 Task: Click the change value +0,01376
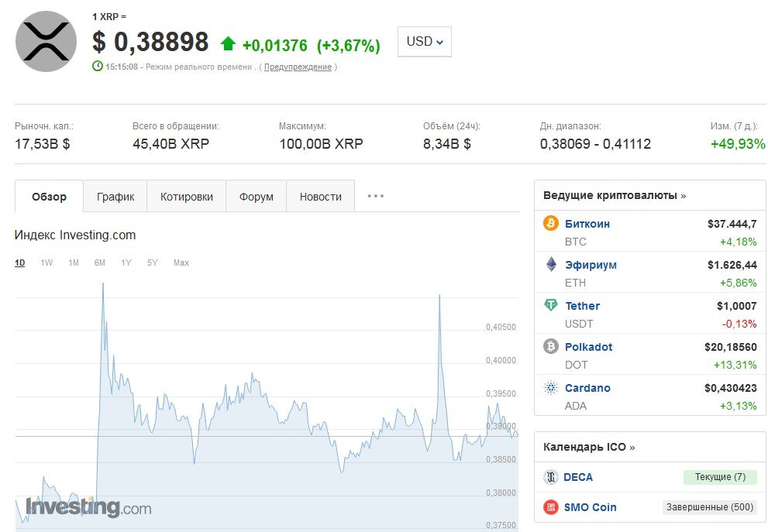pyautogui.click(x=275, y=46)
